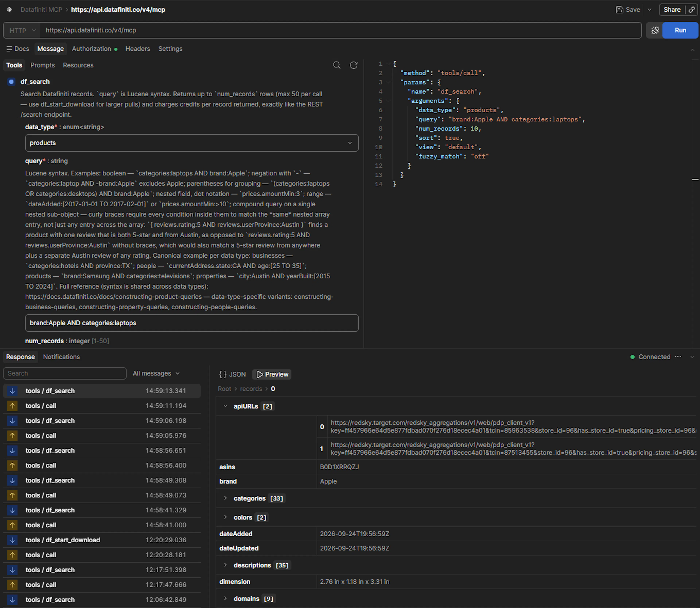Click the URL input field
Image resolution: width=700 pixels, height=608 pixels.
pos(341,30)
